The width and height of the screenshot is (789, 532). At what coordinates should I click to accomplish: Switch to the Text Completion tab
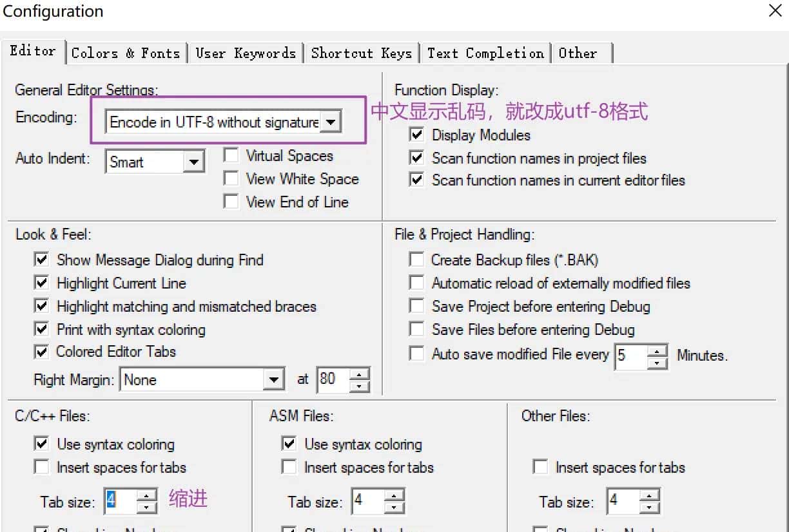pos(485,53)
